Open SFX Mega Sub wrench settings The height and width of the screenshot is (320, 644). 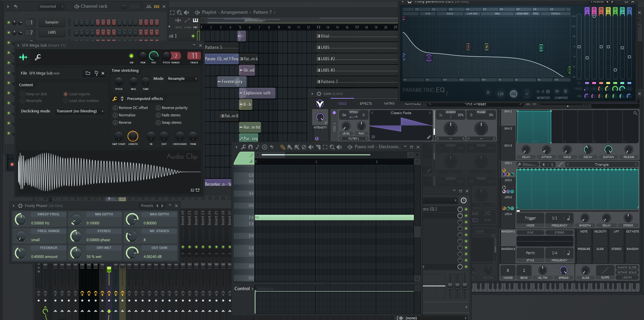[38, 57]
